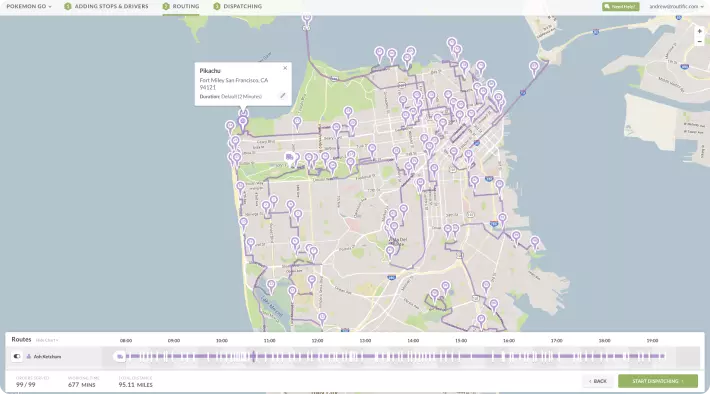Collapse the Hide Chart dropdown
The image size is (710, 394).
47,340
